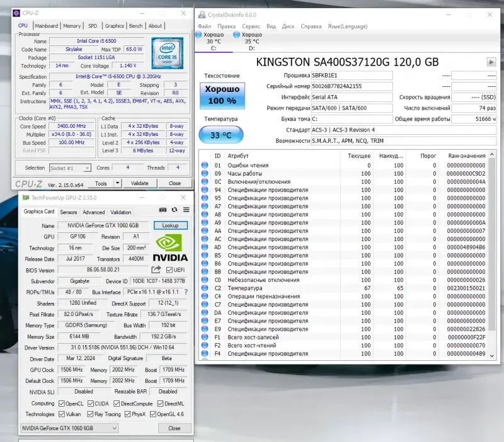
Task: Open the Сервис menu in CrystalDiskInfo
Action: pos(251,26)
